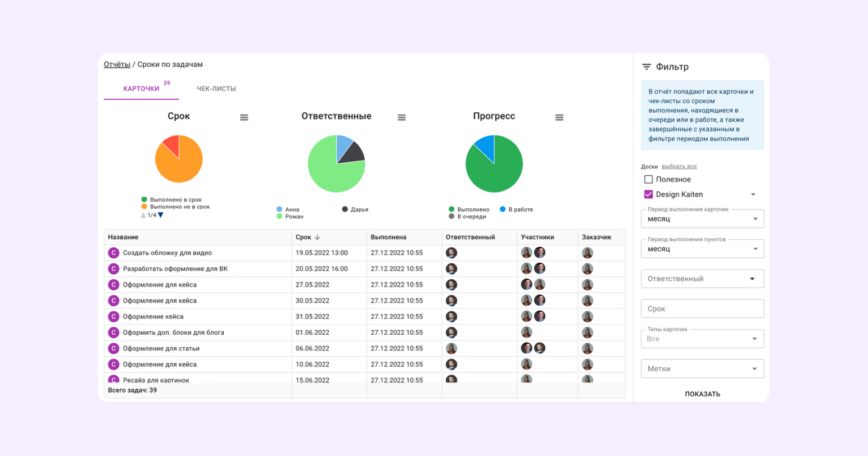Toggle Выполнено legend item in Прогресс chart

click(x=469, y=209)
